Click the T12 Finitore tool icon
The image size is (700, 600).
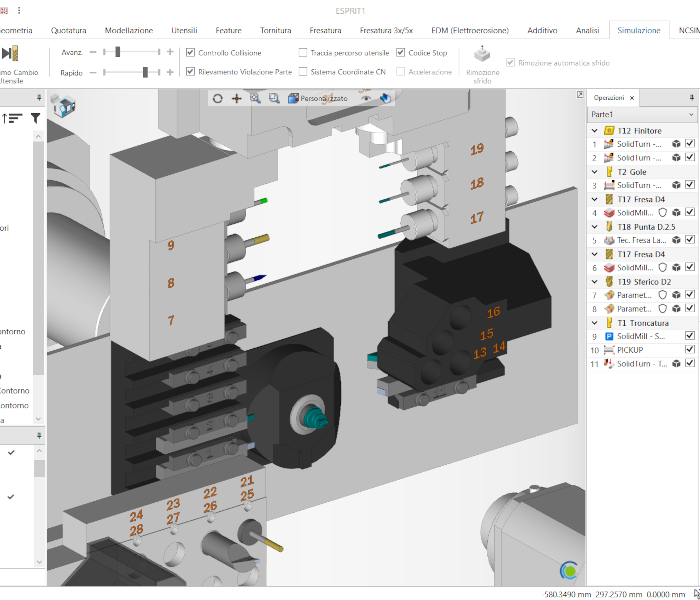609,131
